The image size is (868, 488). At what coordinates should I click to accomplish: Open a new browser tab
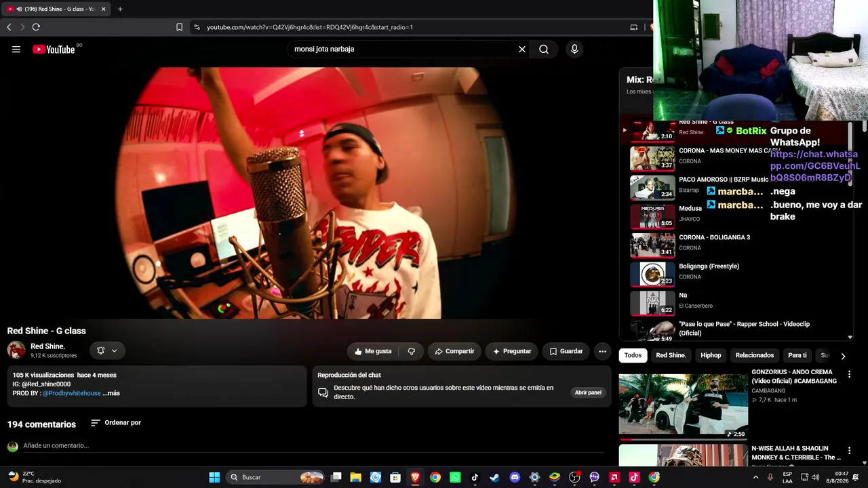(120, 9)
